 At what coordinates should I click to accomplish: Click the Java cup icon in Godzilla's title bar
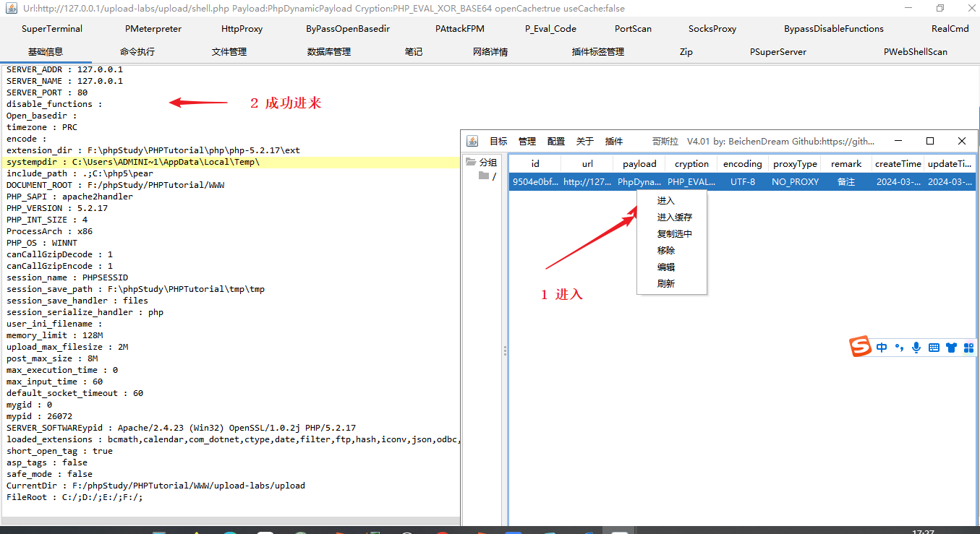coord(472,141)
